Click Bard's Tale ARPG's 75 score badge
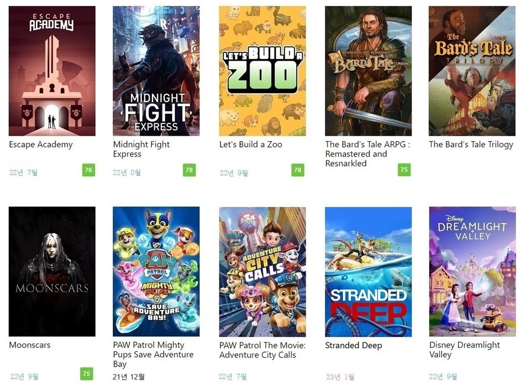Image resolution: width=532 pixels, height=392 pixels. point(404,170)
